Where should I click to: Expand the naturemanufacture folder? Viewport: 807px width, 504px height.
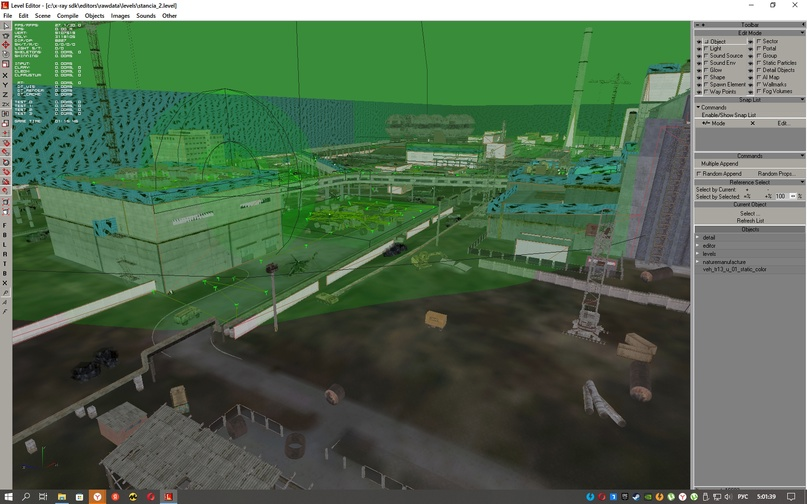(x=698, y=262)
